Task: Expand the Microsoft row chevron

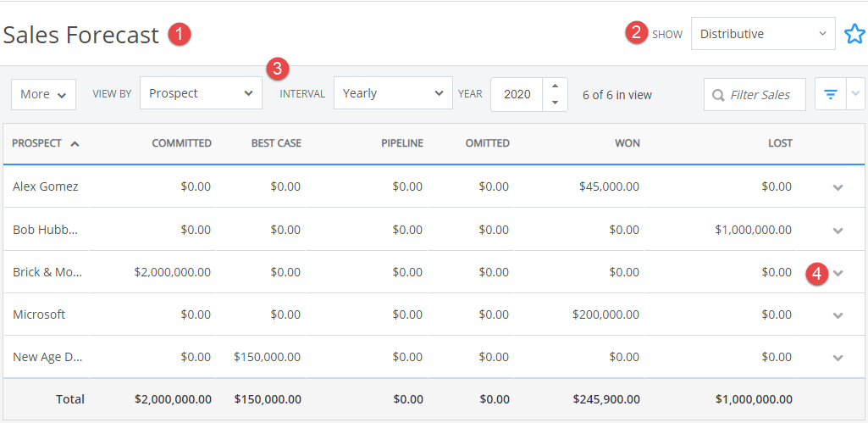Action: point(838,314)
